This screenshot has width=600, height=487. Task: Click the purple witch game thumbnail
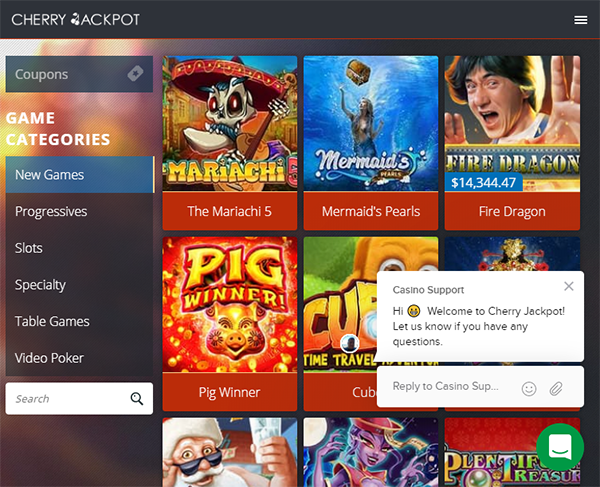pos(371,452)
